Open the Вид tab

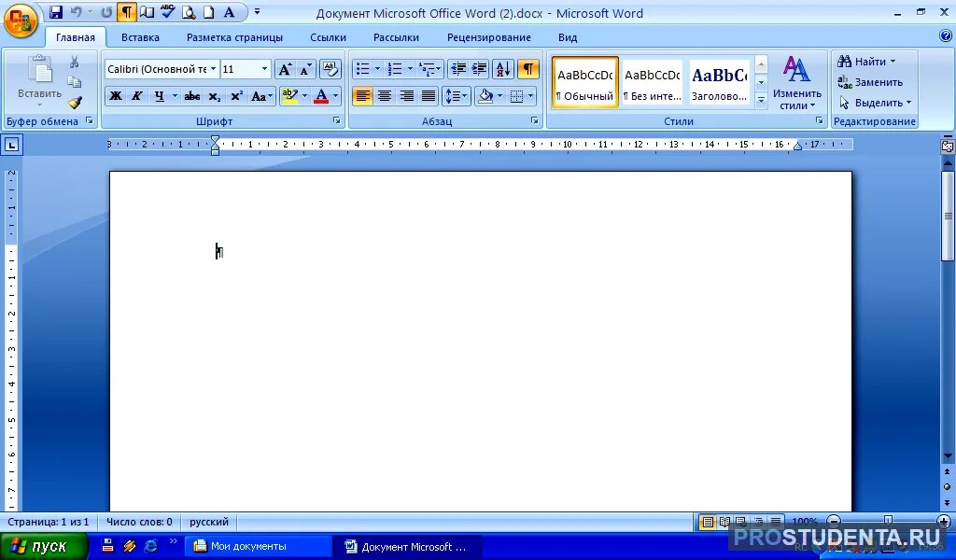(x=568, y=37)
